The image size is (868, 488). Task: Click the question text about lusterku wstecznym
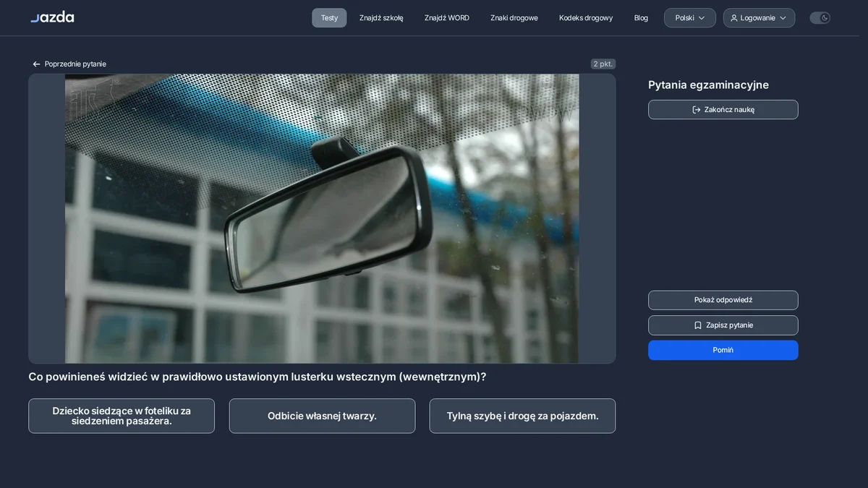coord(258,377)
